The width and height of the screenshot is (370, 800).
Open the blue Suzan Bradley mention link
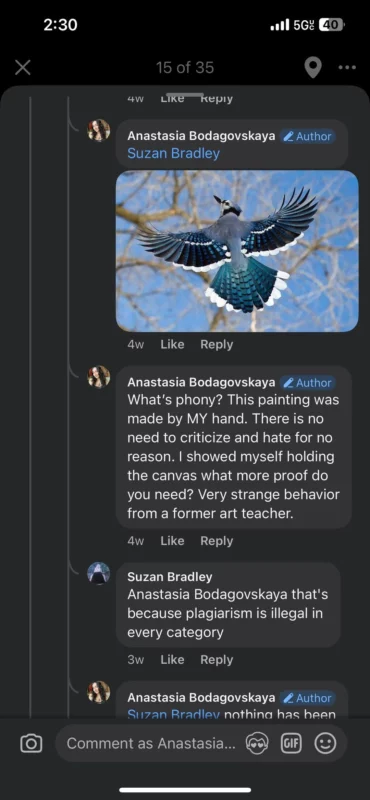pos(174,154)
